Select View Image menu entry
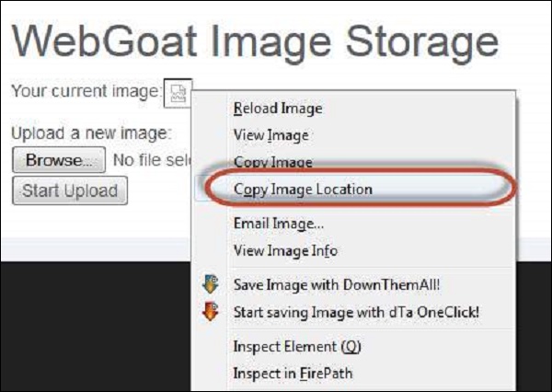 [270, 135]
